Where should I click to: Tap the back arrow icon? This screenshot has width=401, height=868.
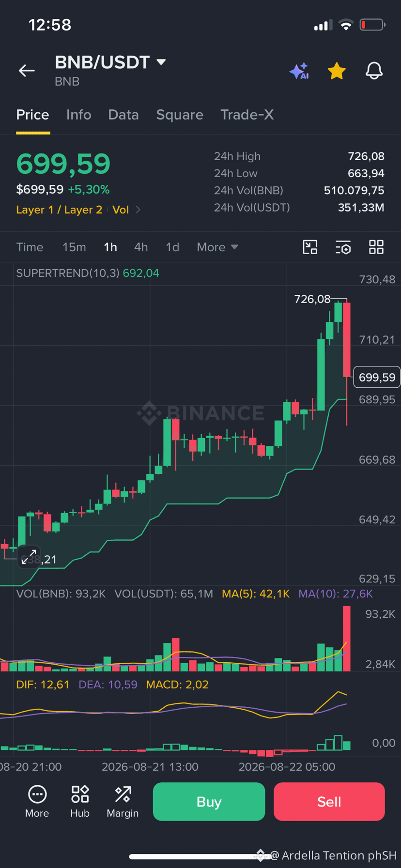(27, 71)
